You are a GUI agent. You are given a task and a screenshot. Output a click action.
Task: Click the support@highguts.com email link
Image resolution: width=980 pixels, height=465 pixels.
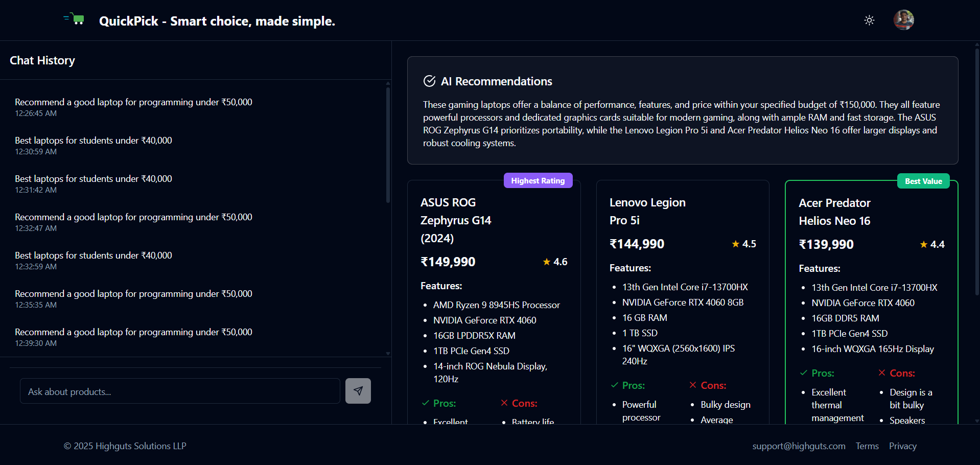(799, 446)
